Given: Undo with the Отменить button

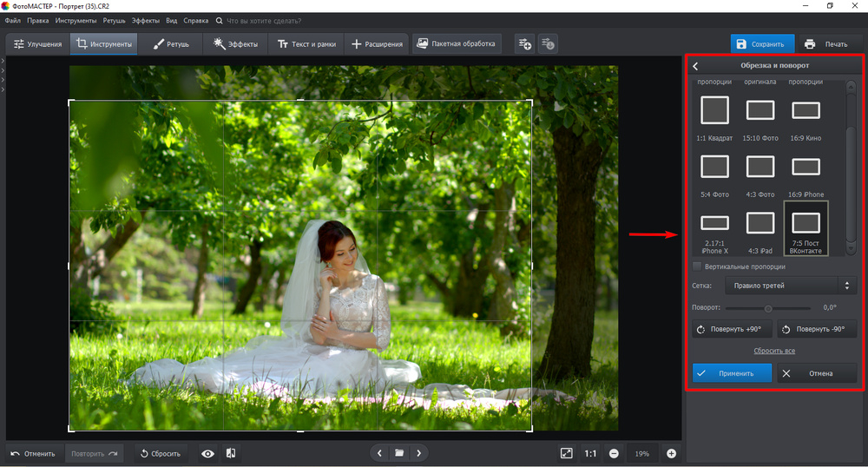Looking at the screenshot, I should click(33, 453).
